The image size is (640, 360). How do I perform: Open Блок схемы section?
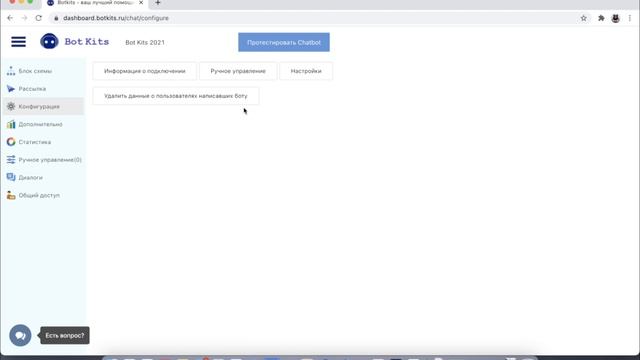[35, 71]
